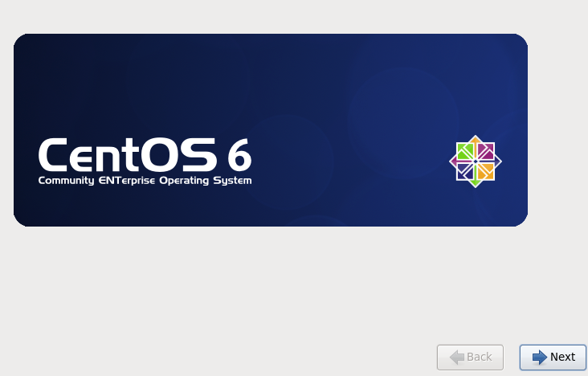This screenshot has width=588, height=376.
Task: Click the greyed-out Back button
Action: 470,358
